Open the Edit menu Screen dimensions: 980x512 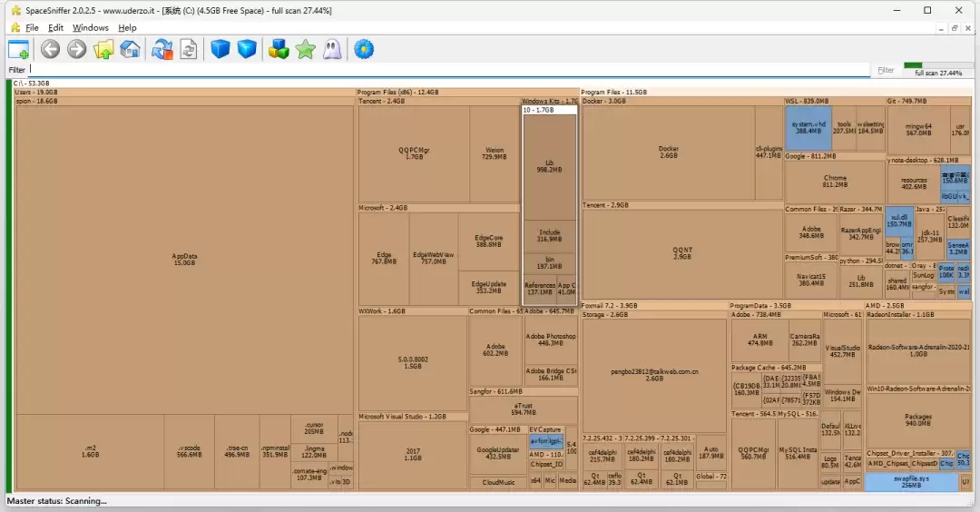[x=55, y=27]
